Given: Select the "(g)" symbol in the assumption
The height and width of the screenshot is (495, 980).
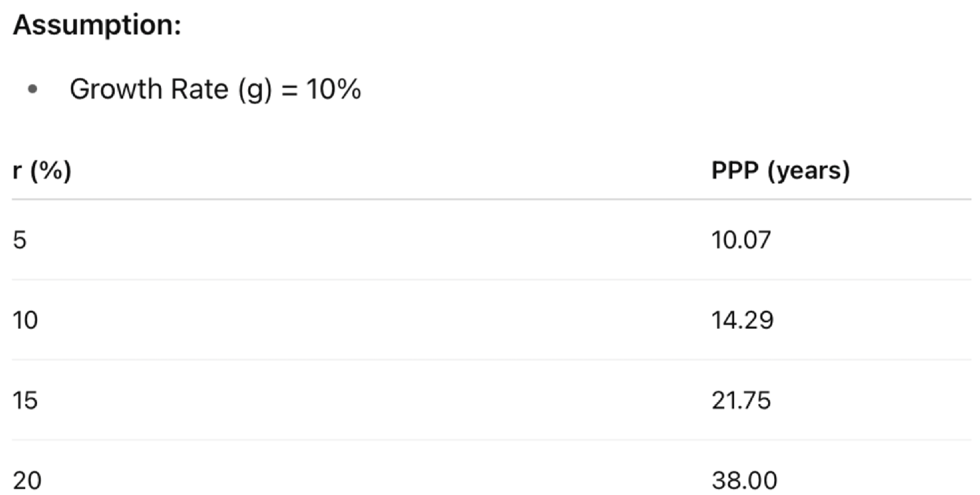Looking at the screenshot, I should (255, 89).
